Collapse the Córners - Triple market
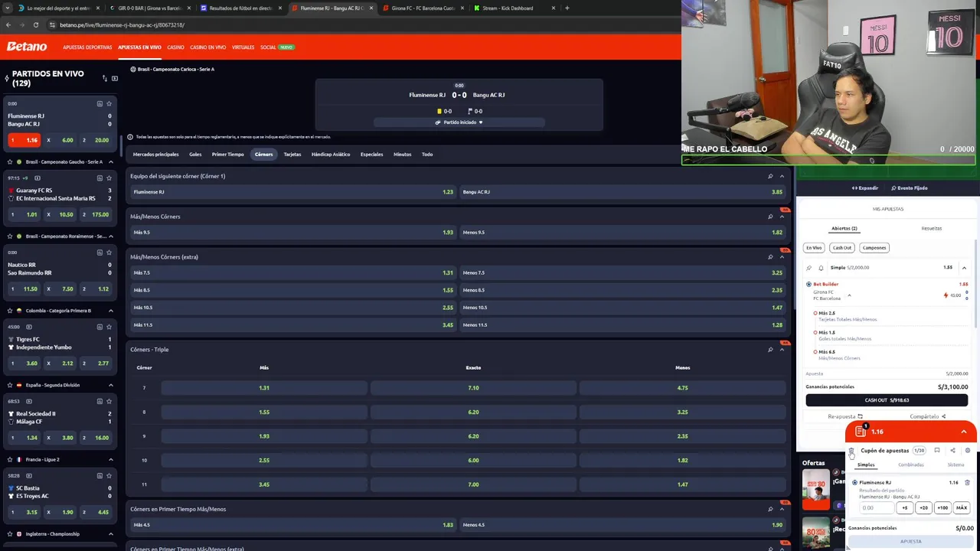Viewport: 980px width, 551px height. point(782,350)
